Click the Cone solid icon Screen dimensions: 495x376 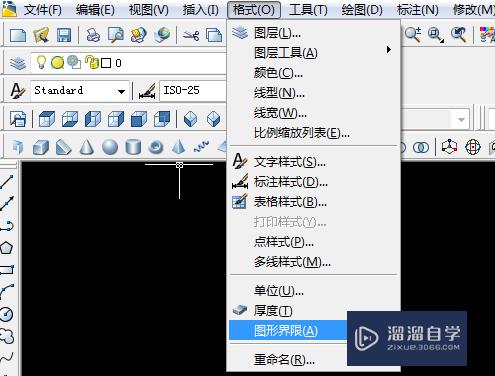pyautogui.click(x=86, y=147)
